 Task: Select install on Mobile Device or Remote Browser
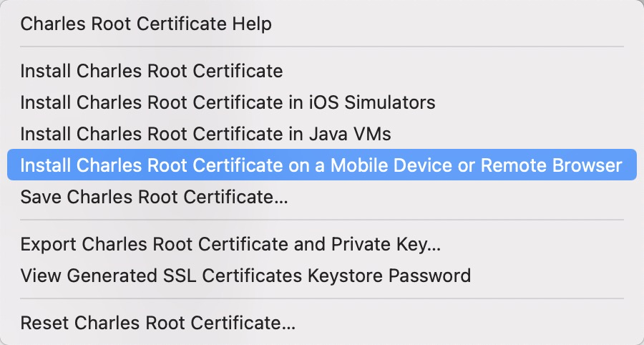point(321,165)
